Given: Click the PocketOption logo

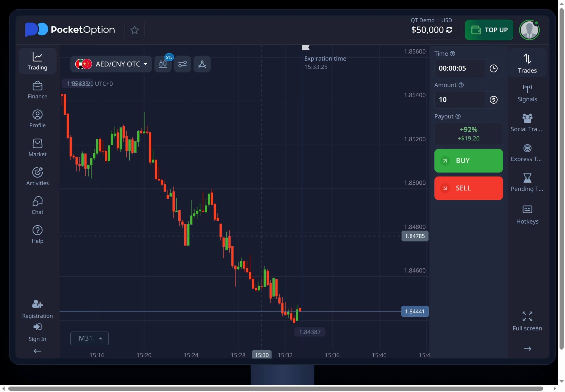Looking at the screenshot, I should pos(70,30).
